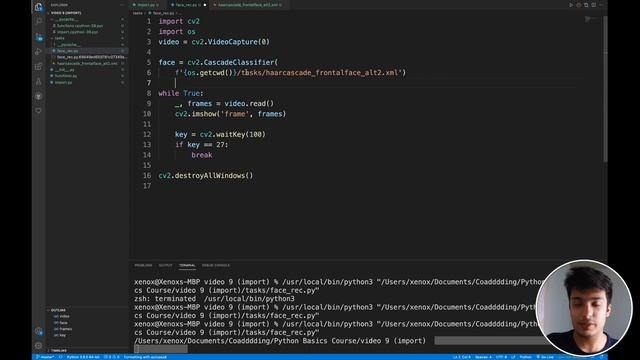Open the Testing flask view
This screenshot has height=360, width=640.
(x=38, y=81)
